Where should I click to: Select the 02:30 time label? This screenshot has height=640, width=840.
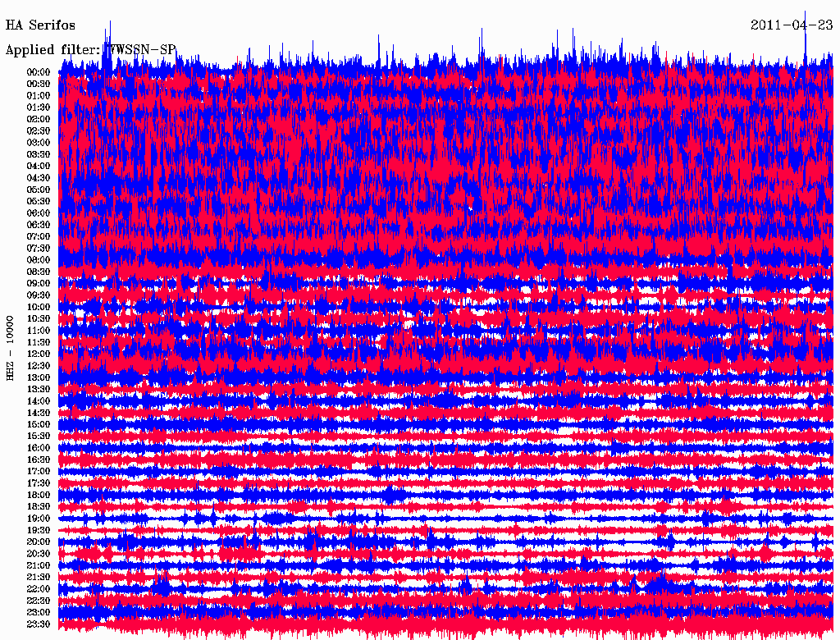pyautogui.click(x=39, y=130)
